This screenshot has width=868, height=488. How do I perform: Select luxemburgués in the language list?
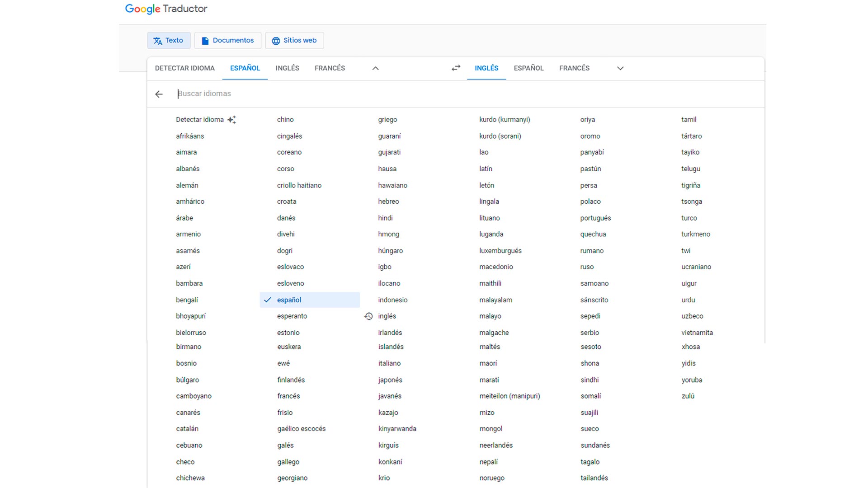coord(500,251)
